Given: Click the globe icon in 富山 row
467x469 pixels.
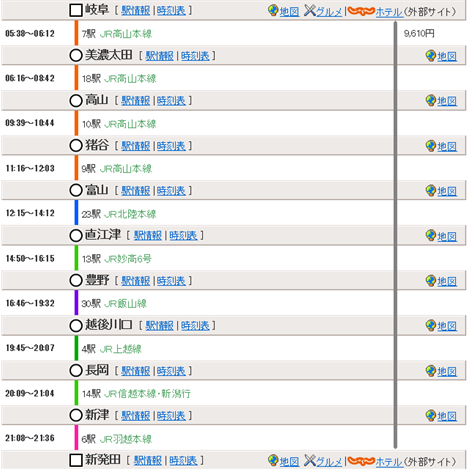Looking at the screenshot, I should tap(431, 190).
